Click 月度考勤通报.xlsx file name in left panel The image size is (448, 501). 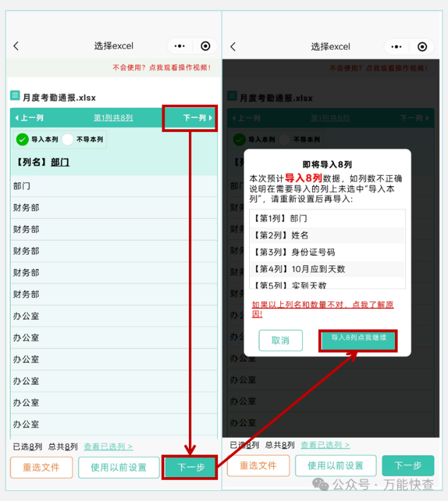point(59,97)
